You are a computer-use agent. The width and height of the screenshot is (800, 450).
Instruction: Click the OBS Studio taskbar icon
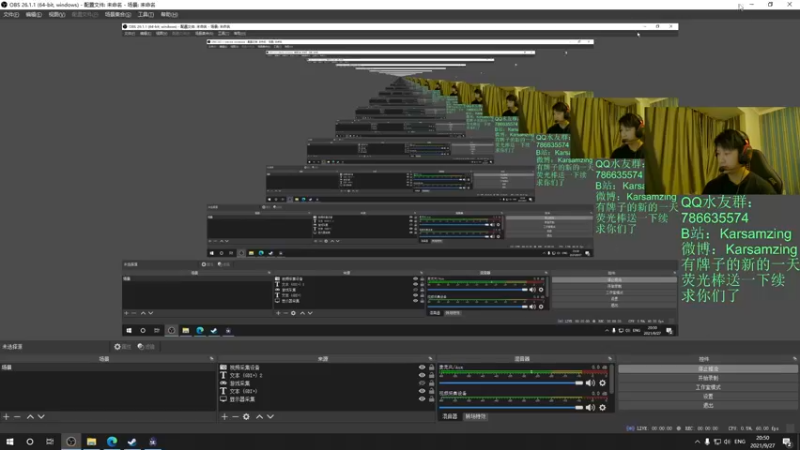tap(71, 442)
